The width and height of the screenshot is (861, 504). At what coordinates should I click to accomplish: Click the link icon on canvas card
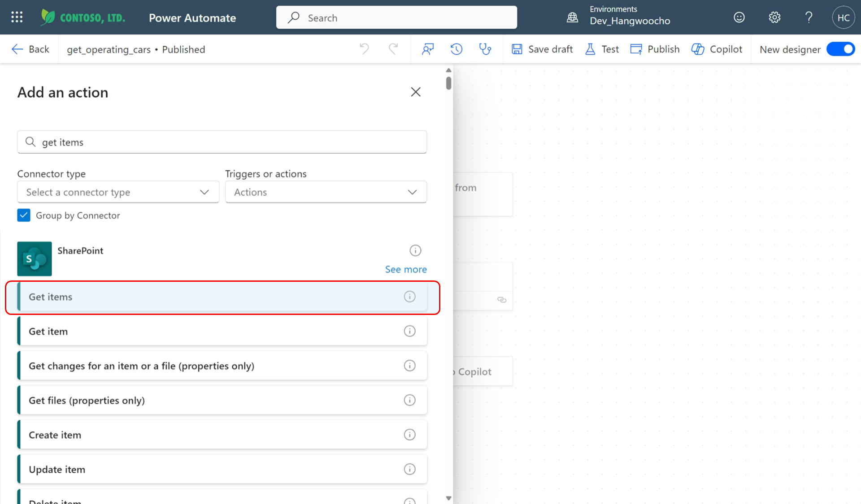(x=502, y=300)
